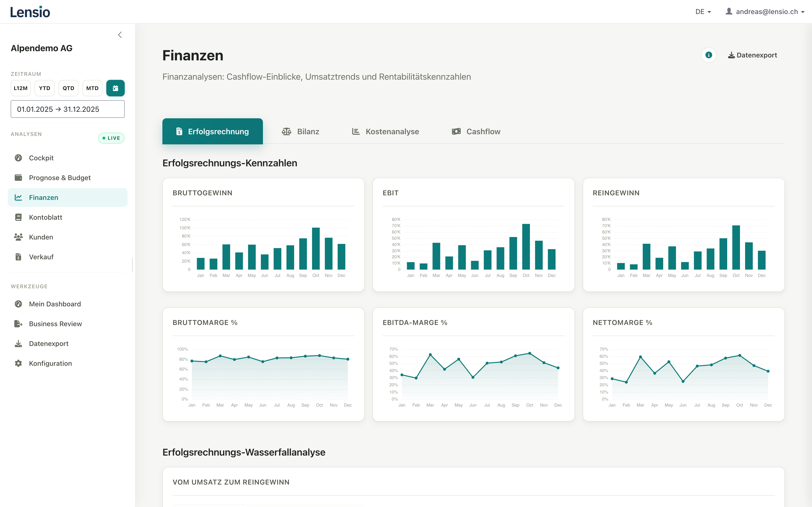Open Verkauf with the invoice icon
812x507 pixels.
18,256
